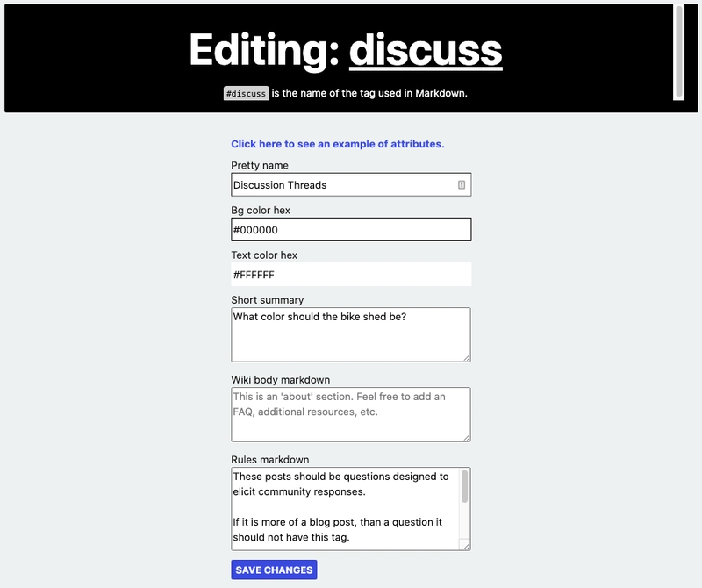The height and width of the screenshot is (588, 702).
Task: Click the autofill icon in Pretty name field
Action: pyautogui.click(x=462, y=185)
